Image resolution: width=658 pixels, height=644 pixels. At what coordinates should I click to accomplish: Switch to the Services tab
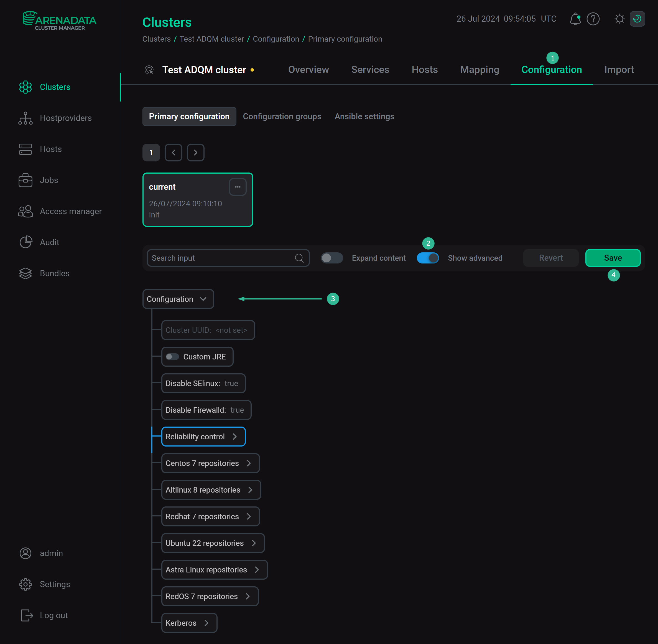[x=370, y=70]
